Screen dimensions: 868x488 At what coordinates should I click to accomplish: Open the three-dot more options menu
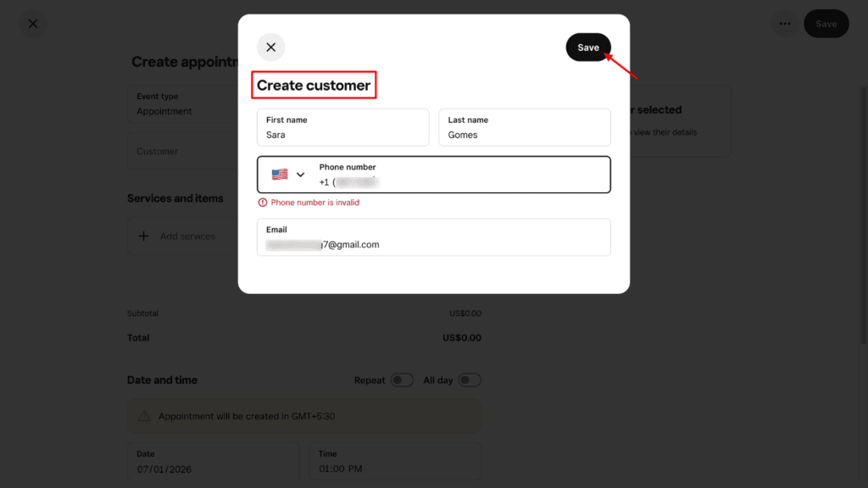click(x=785, y=24)
